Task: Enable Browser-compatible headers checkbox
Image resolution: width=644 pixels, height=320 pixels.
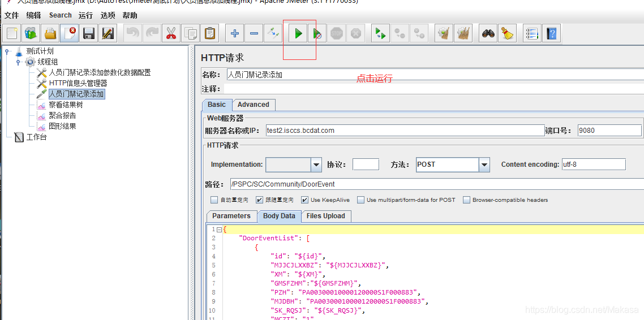Action: point(466,200)
